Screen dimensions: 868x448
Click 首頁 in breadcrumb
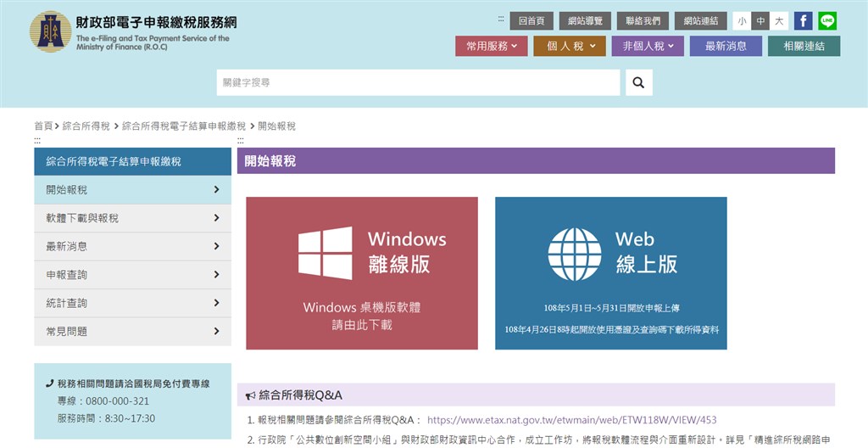(x=43, y=126)
